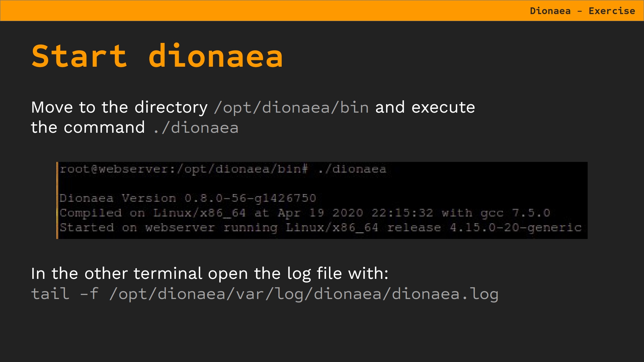Click the 'Move to the directory' sentence

click(119, 108)
